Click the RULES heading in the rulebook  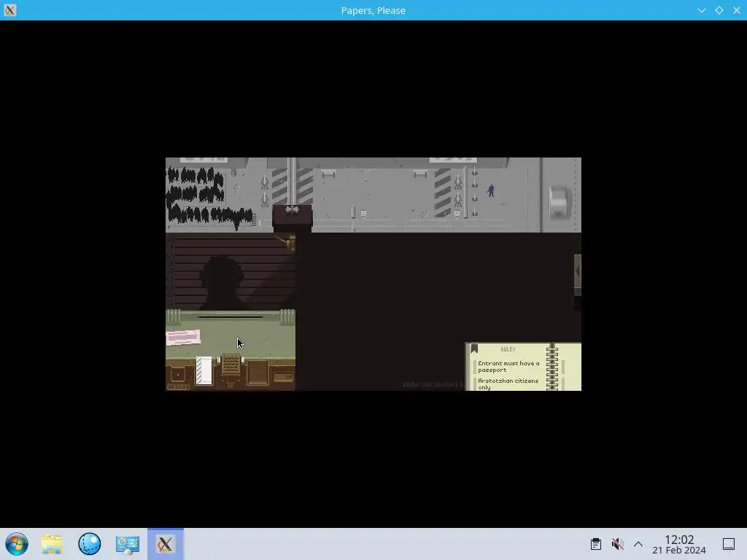(x=508, y=349)
